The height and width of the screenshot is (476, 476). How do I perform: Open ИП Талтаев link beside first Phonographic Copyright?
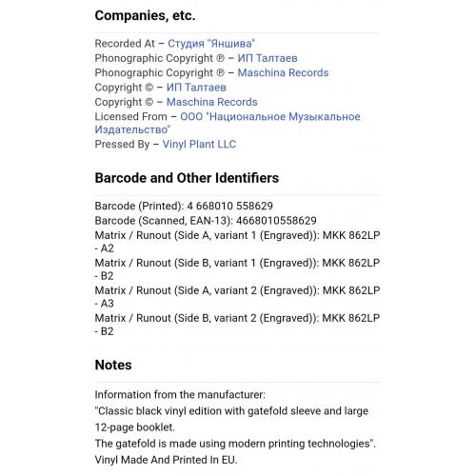coord(268,58)
